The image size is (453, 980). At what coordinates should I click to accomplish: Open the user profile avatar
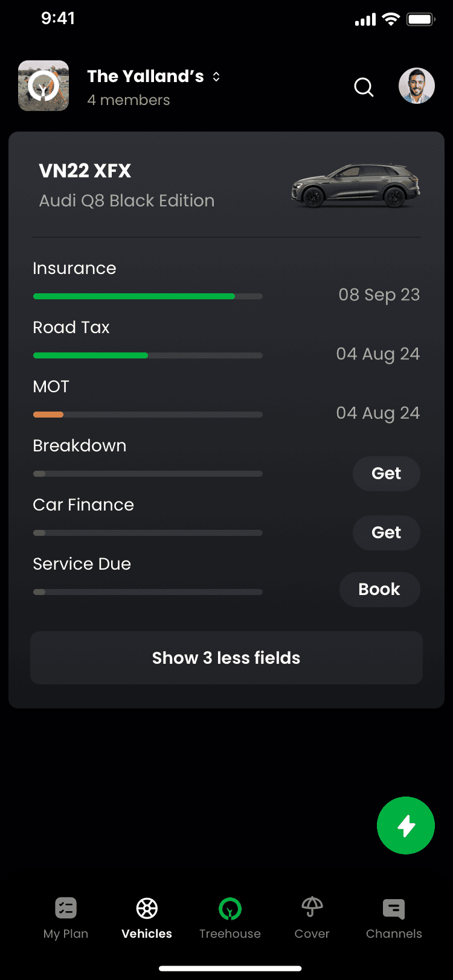pos(417,86)
